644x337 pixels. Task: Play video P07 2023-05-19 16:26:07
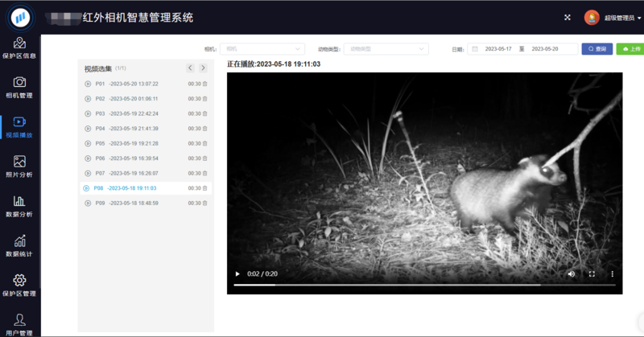(x=146, y=173)
